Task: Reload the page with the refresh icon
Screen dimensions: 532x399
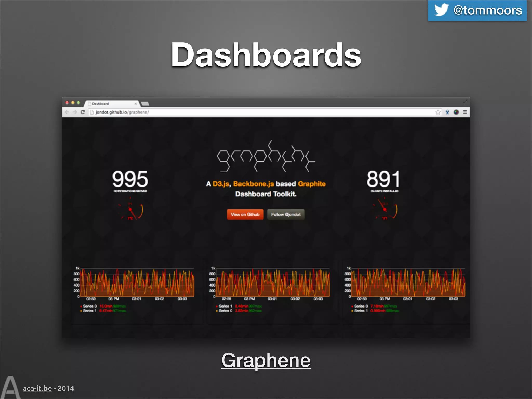Action: 83,112
